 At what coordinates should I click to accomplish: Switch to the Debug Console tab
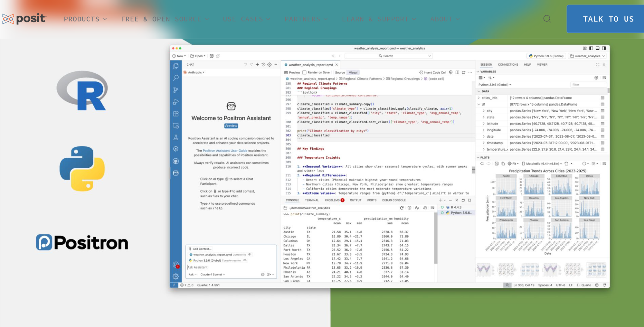tap(394, 200)
